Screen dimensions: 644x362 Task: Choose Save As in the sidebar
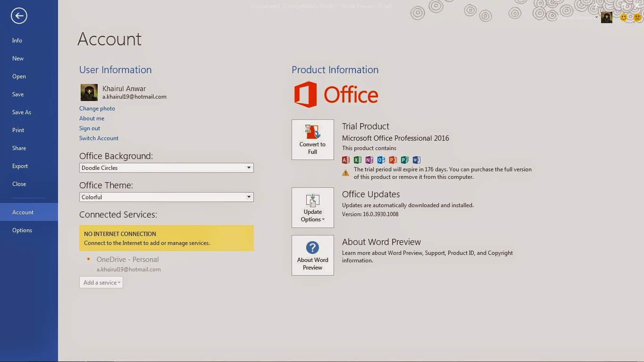coord(29,112)
